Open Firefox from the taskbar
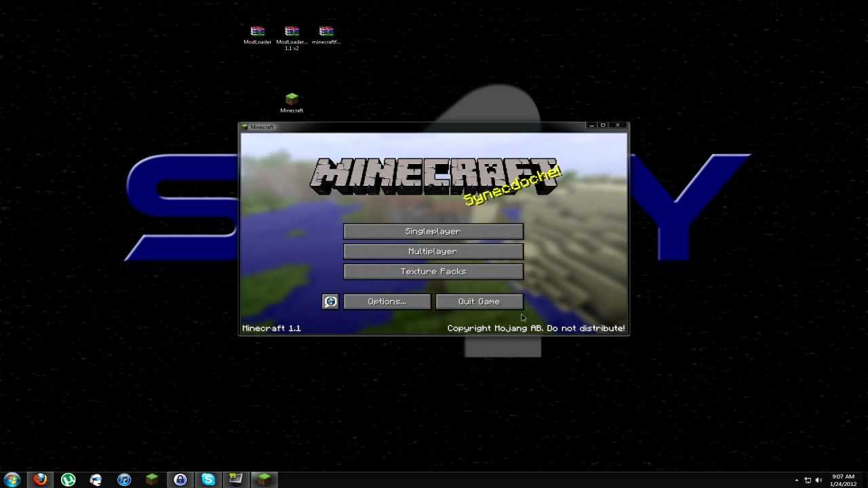Image resolution: width=868 pixels, height=488 pixels. click(x=40, y=479)
